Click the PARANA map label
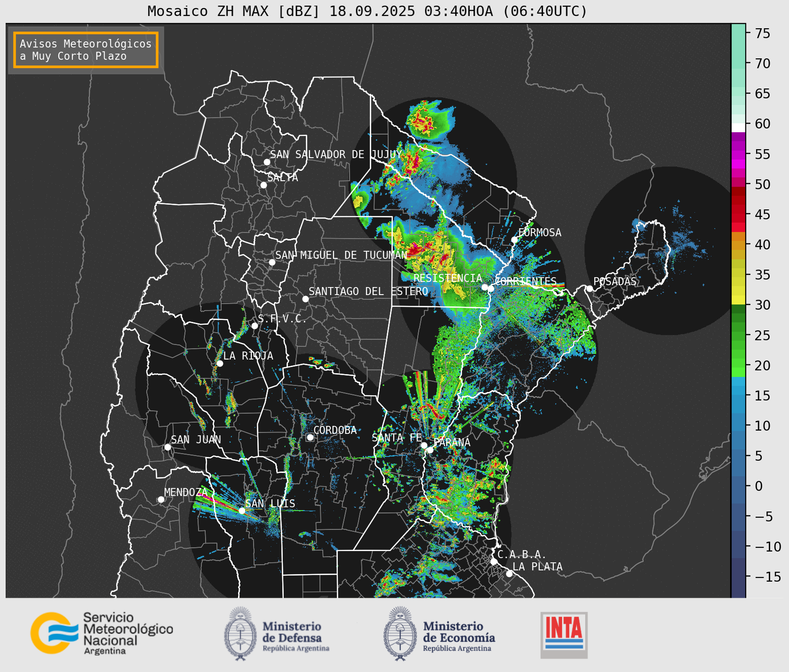Image resolution: width=789 pixels, height=672 pixels. pyautogui.click(x=452, y=442)
